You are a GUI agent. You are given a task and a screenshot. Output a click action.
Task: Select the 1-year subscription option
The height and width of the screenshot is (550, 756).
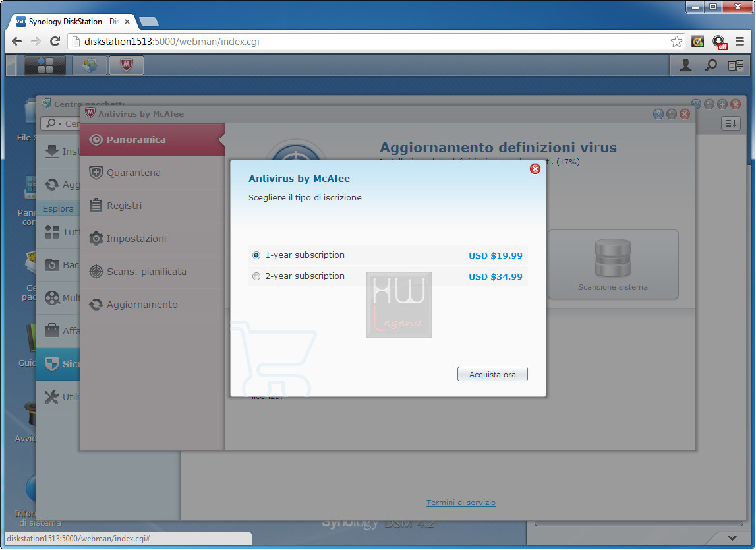tap(256, 255)
